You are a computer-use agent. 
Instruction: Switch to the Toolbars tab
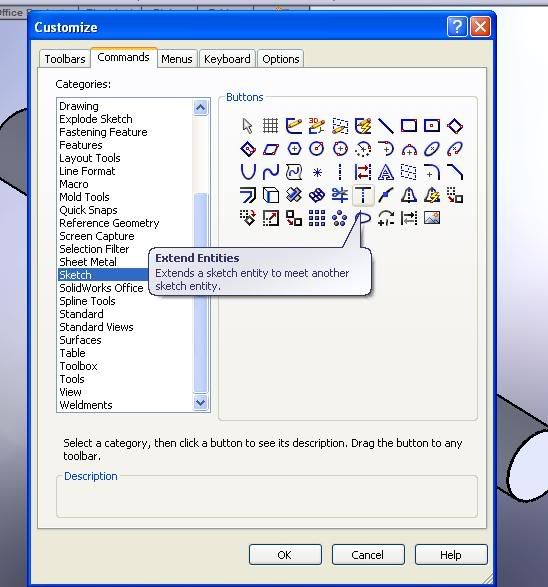click(65, 59)
